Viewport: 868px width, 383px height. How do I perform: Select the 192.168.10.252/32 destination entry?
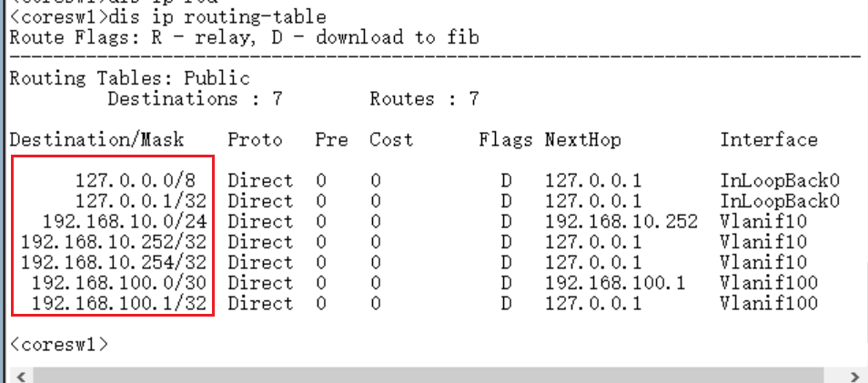112,242
